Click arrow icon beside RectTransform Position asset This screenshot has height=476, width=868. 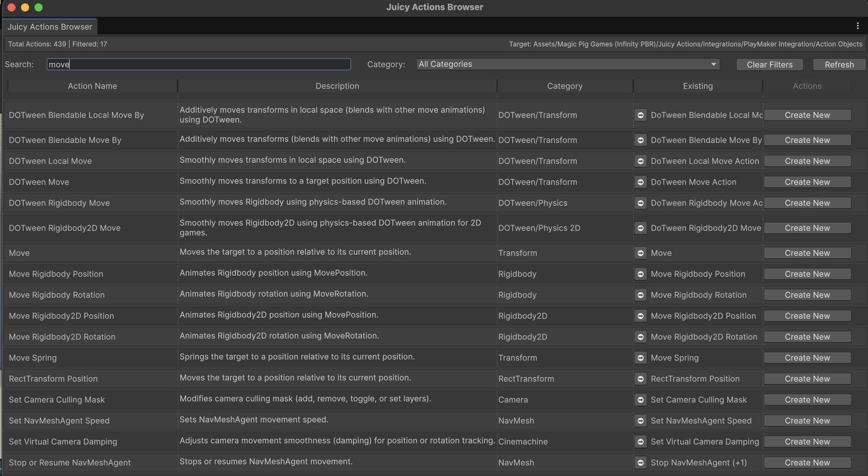click(640, 379)
